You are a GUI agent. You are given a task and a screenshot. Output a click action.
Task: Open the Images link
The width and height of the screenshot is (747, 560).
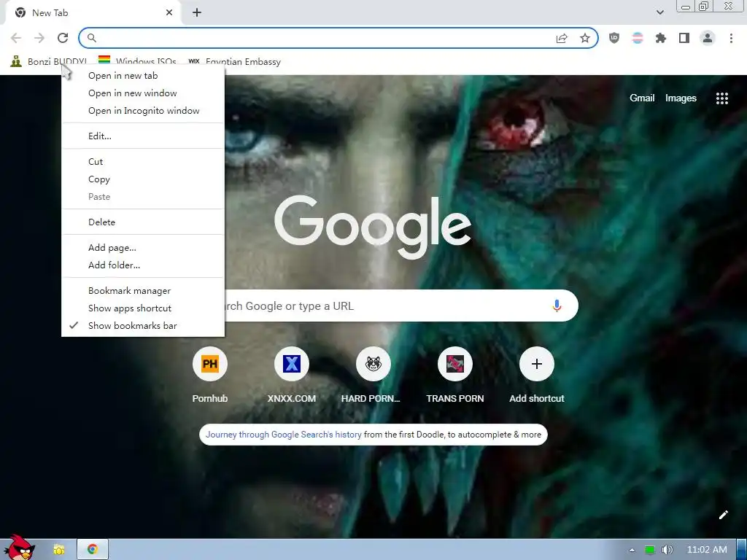pyautogui.click(x=681, y=98)
